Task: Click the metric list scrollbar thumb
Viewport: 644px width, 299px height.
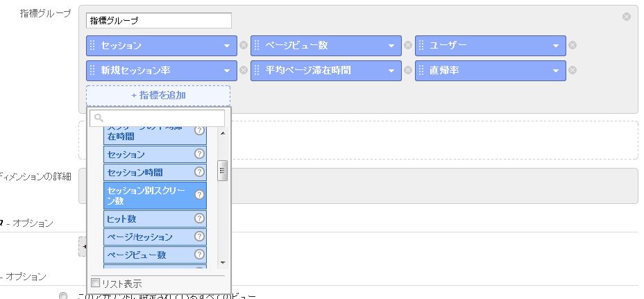Action: coord(223,171)
